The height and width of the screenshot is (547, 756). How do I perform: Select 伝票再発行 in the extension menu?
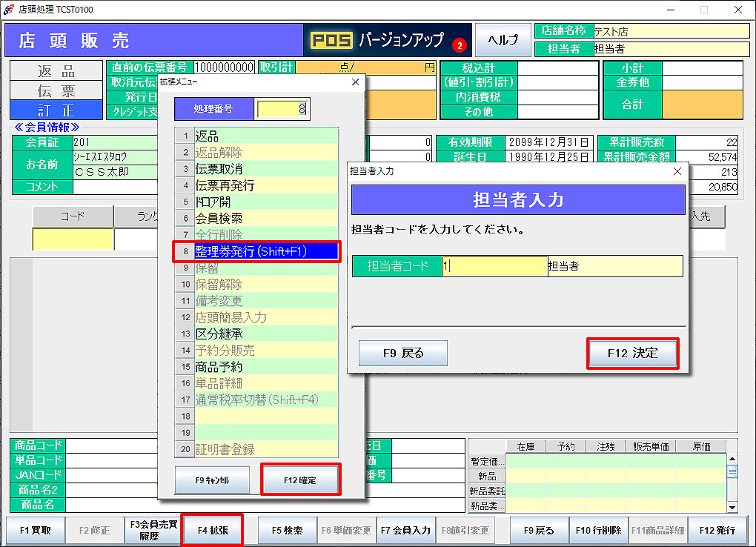click(x=265, y=185)
